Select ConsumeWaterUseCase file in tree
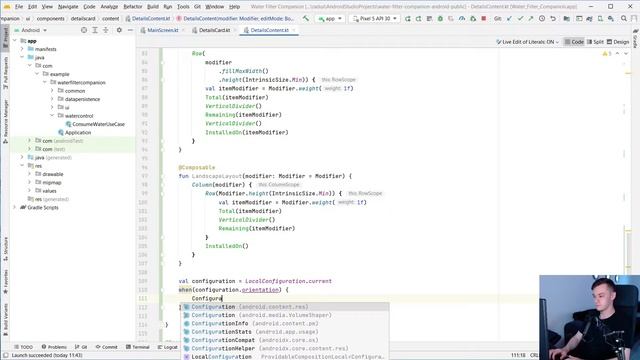Screen dimensions: 640x360 click(x=95, y=124)
